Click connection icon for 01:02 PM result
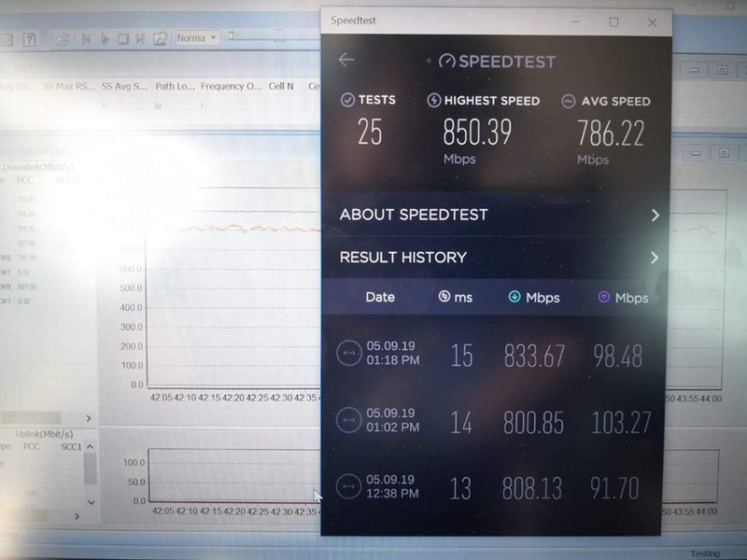Image resolution: width=747 pixels, height=560 pixels. (x=348, y=420)
